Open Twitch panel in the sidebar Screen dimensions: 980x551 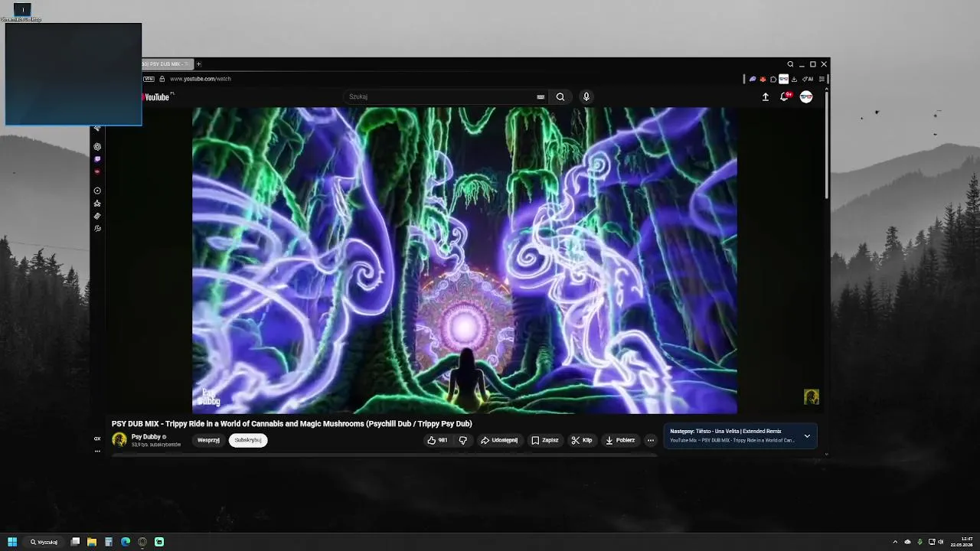97,159
